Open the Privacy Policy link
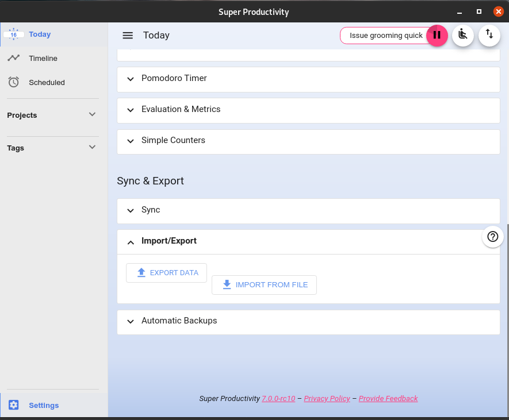The width and height of the screenshot is (509, 420). [x=327, y=399]
